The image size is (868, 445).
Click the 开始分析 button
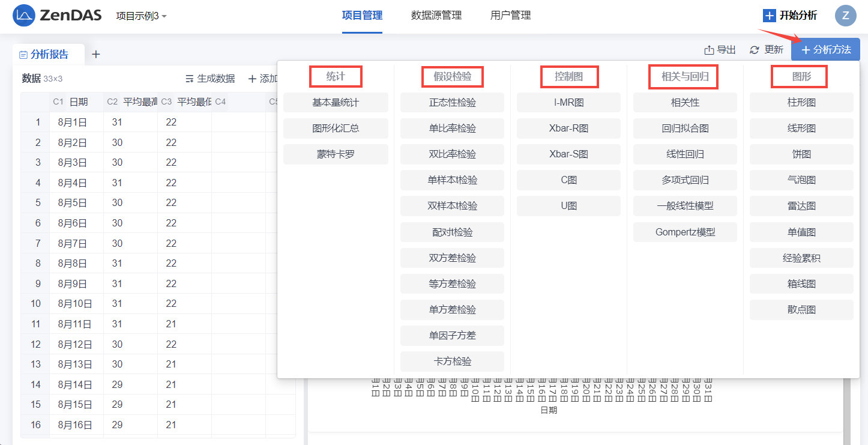click(790, 16)
